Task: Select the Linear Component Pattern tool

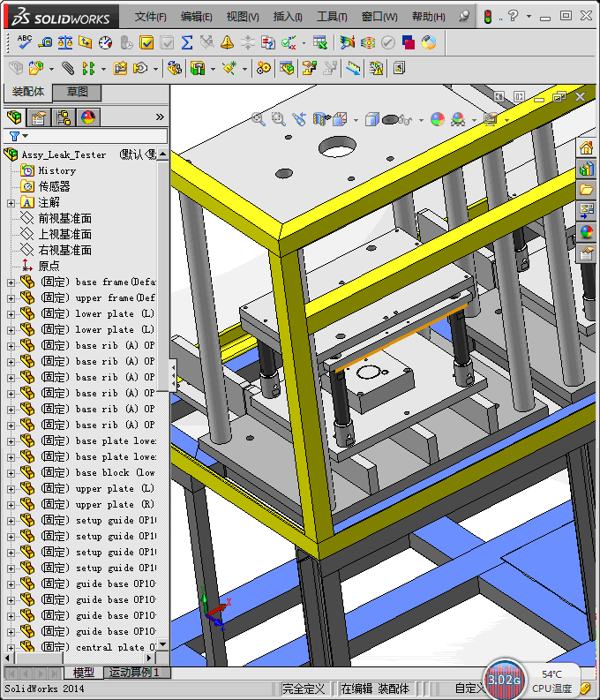Action: (88, 68)
